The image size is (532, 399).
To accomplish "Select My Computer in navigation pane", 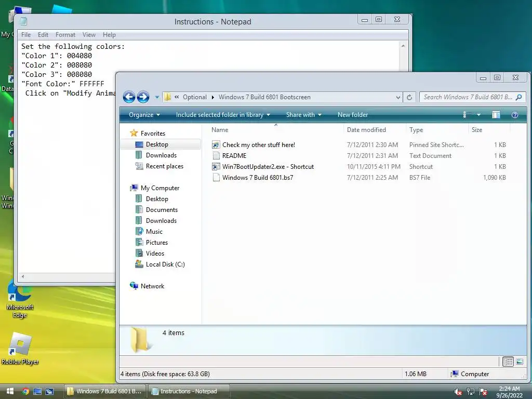I will (x=160, y=188).
